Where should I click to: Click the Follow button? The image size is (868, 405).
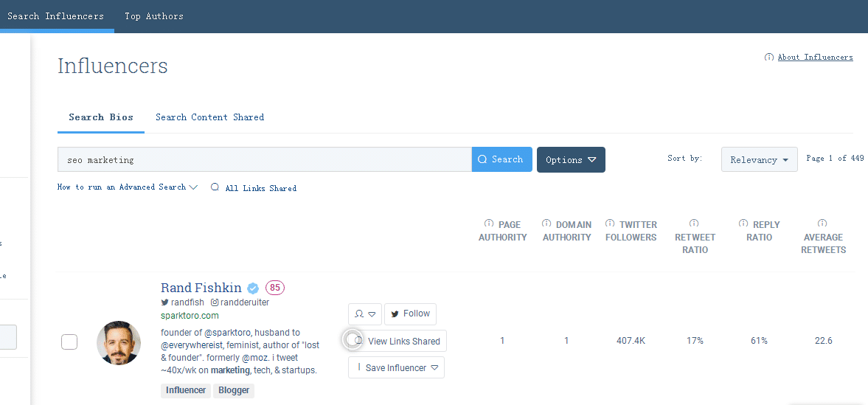pyautogui.click(x=410, y=314)
